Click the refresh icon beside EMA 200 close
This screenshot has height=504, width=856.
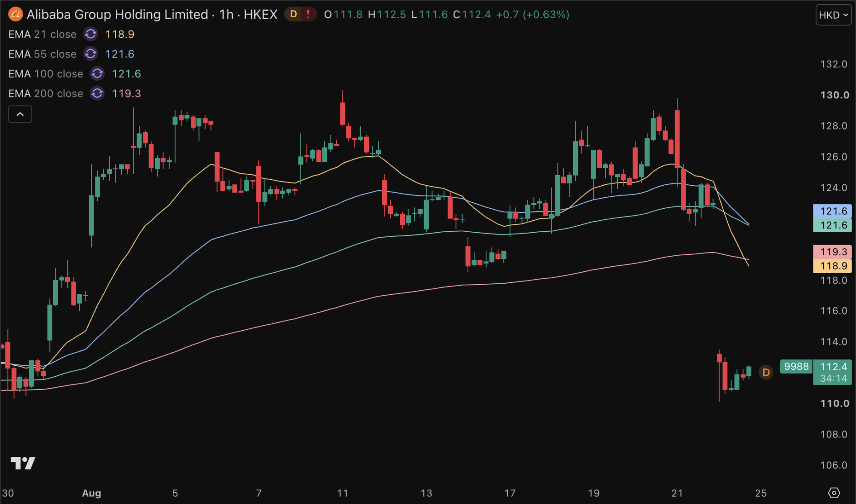(98, 94)
